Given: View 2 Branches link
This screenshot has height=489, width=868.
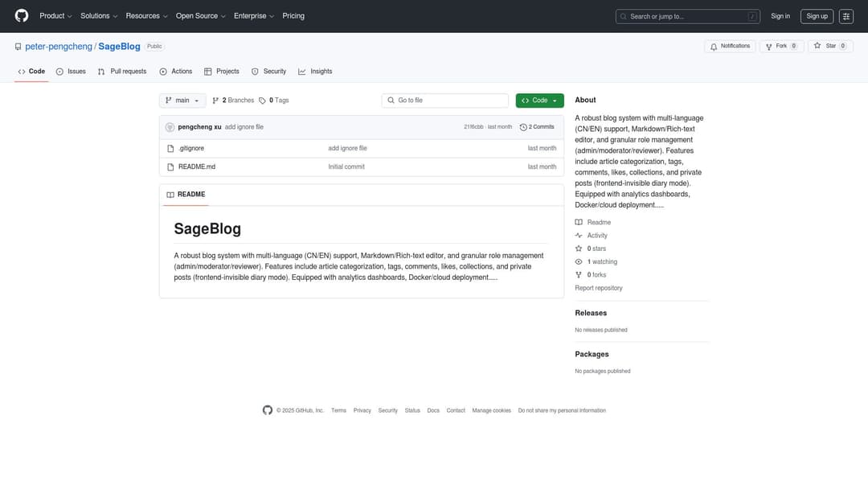Looking at the screenshot, I should pyautogui.click(x=233, y=101).
